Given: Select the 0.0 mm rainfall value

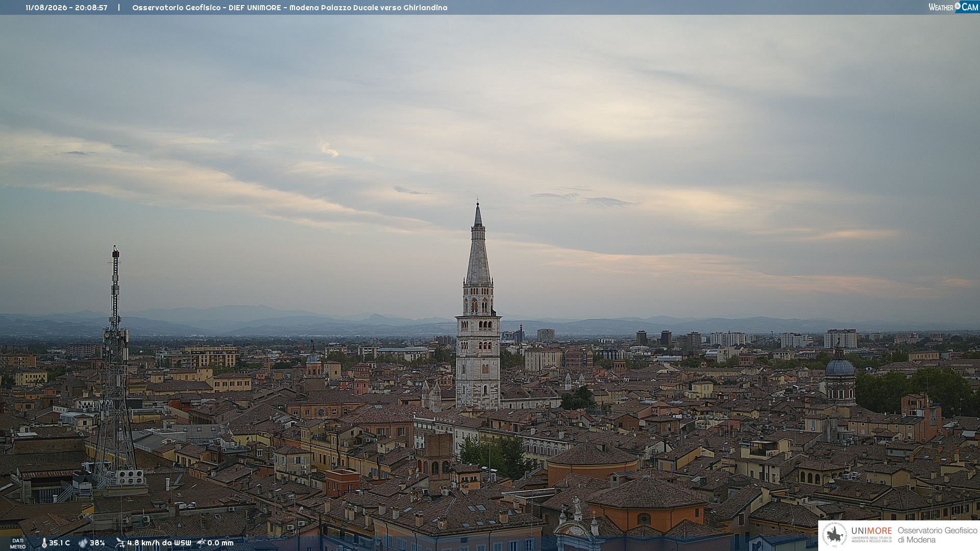Looking at the screenshot, I should click(220, 543).
